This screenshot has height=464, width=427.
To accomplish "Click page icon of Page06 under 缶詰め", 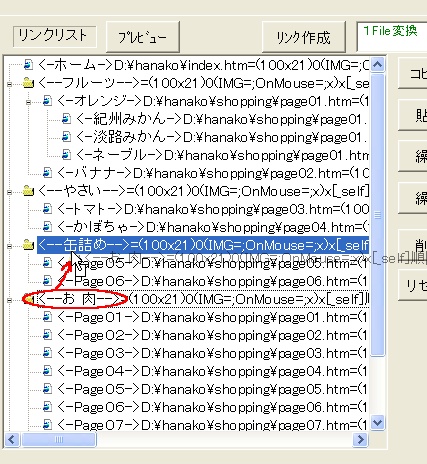I will tap(47, 281).
